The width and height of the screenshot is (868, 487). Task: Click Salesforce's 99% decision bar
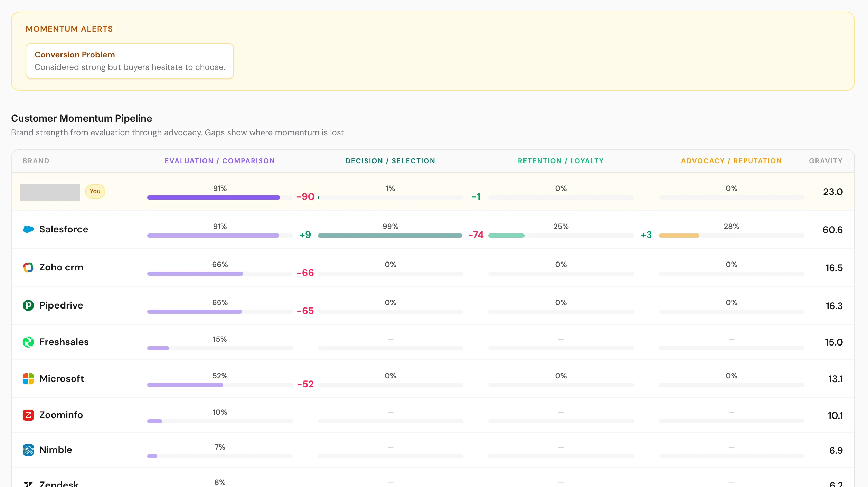(390, 236)
